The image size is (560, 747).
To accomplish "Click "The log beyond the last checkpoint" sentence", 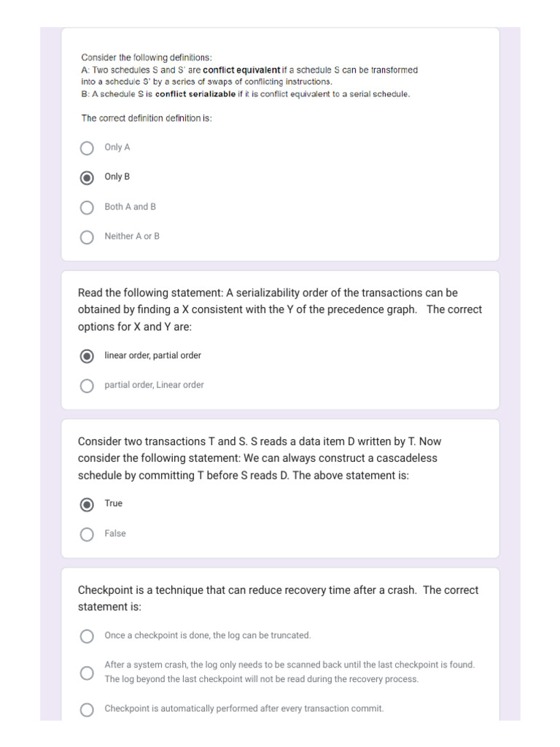I will 261,679.
